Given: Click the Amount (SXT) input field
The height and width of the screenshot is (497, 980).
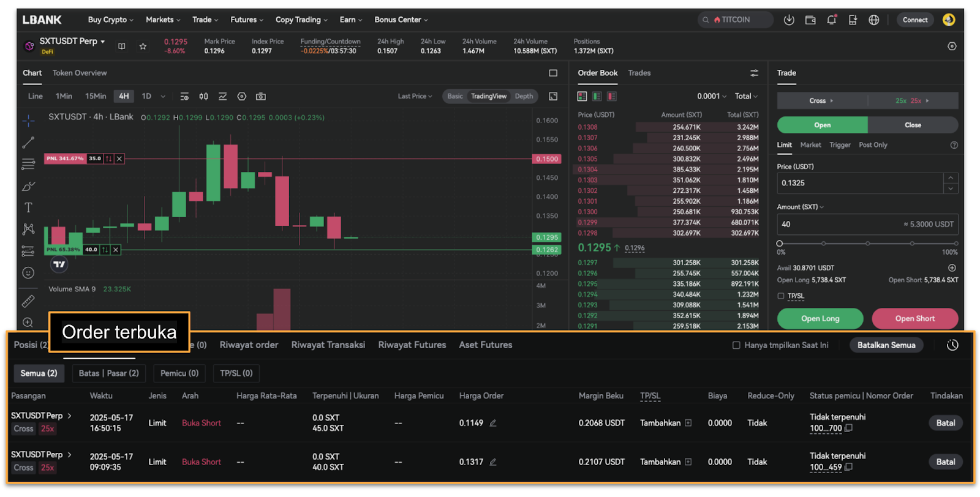Looking at the screenshot, I should click(x=867, y=225).
